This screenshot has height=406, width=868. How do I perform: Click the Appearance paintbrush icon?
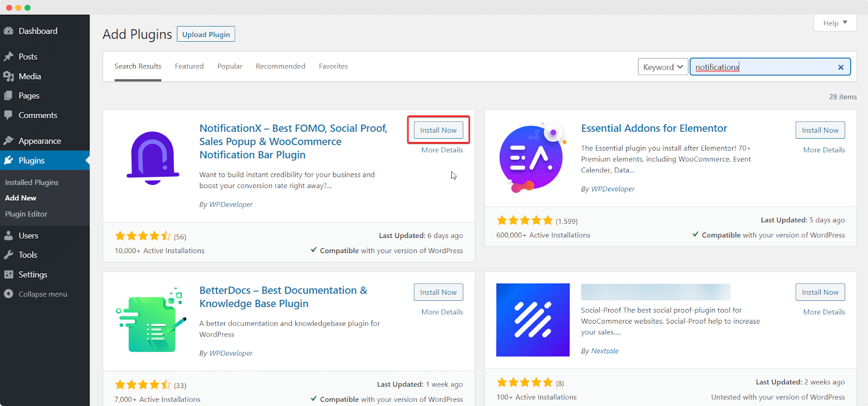tap(9, 140)
